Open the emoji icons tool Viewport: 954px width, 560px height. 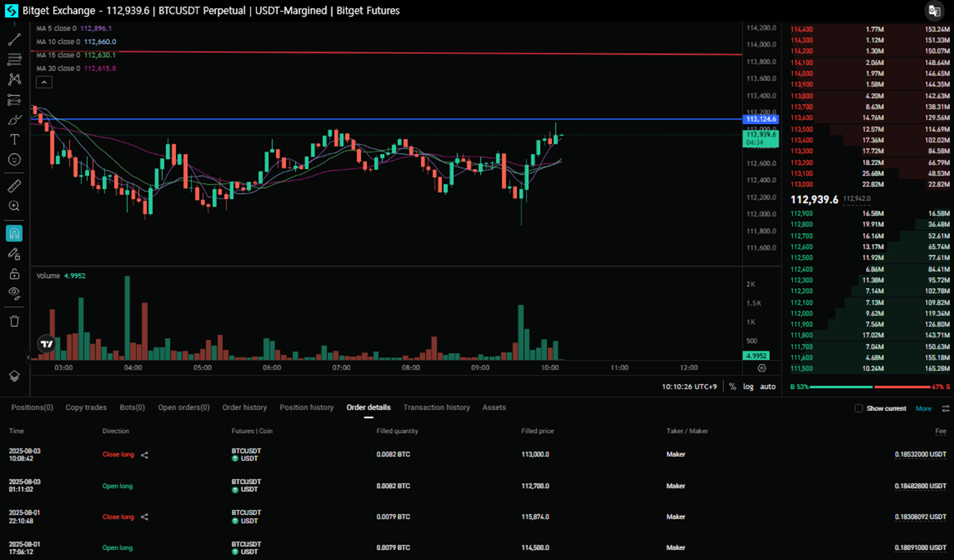click(14, 159)
